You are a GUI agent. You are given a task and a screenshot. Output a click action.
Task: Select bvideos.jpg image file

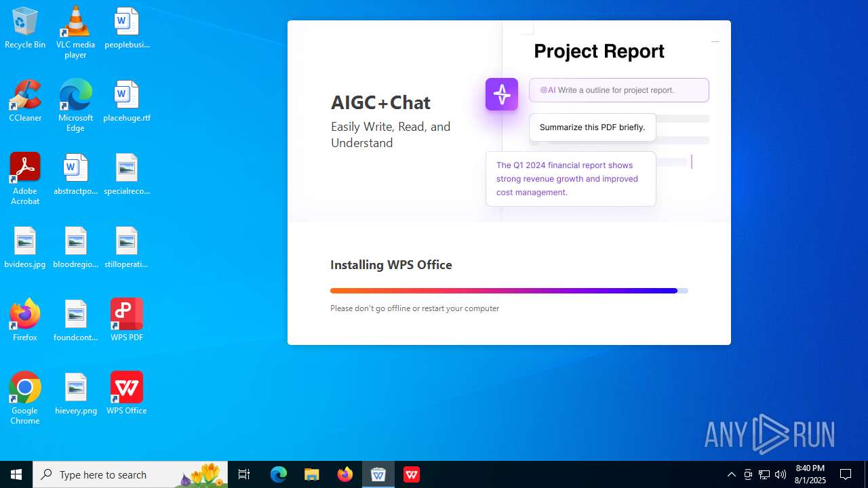pos(25,247)
